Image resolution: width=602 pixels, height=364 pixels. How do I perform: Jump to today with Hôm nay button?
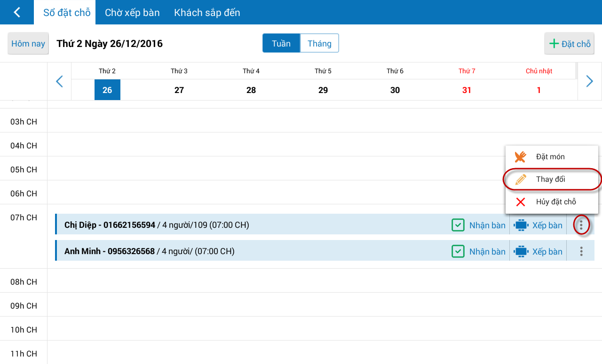[x=28, y=44]
